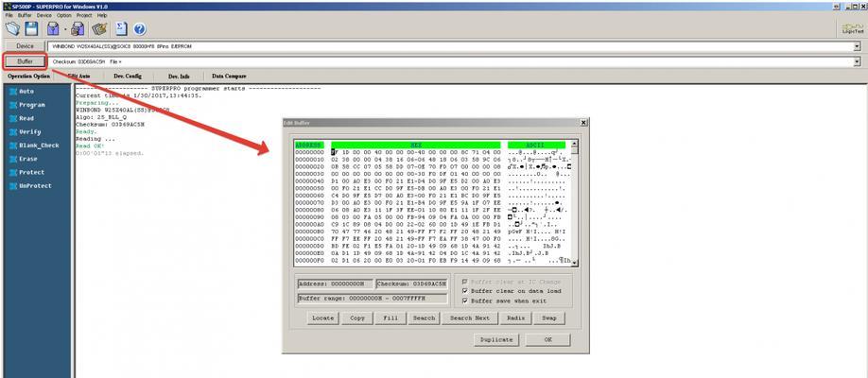Switch to Operation Option tab
This screenshot has width=868, height=378.
coord(29,76)
